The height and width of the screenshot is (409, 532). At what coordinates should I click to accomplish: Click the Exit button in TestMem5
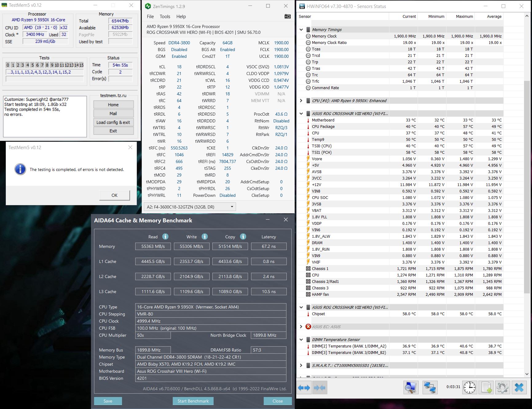coord(113,131)
